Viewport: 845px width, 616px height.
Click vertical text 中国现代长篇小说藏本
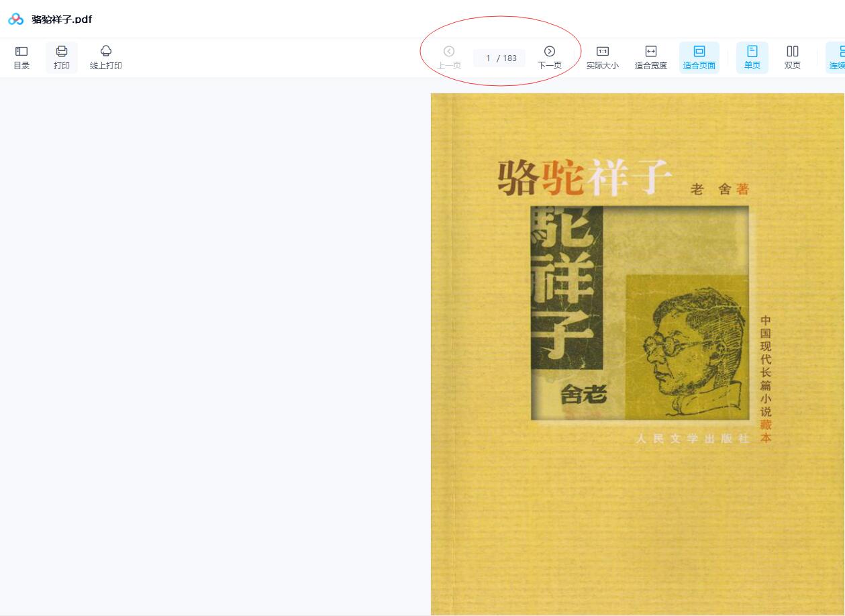(x=766, y=379)
